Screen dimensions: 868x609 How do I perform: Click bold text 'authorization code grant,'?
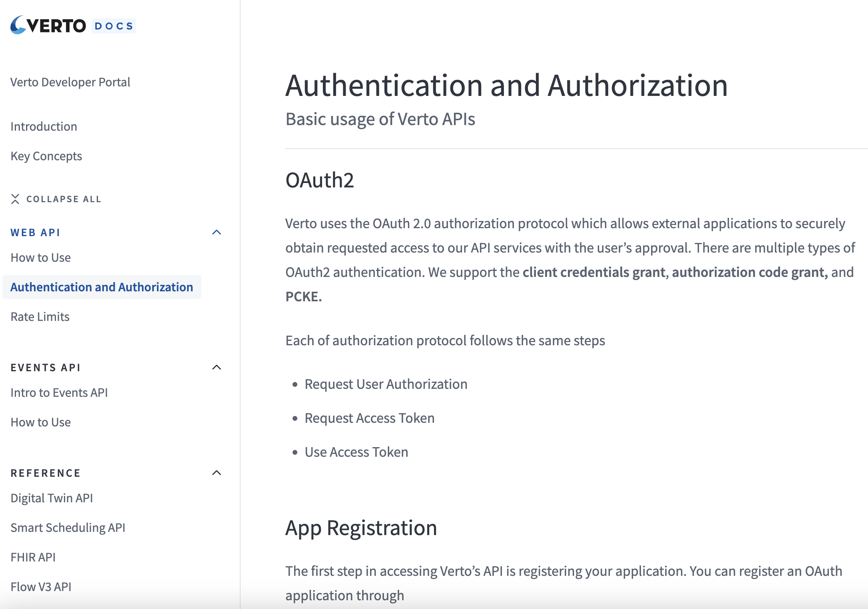(x=750, y=273)
